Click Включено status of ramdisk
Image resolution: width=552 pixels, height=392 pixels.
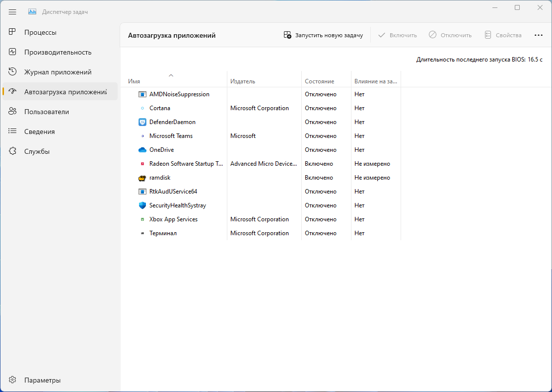point(319,178)
